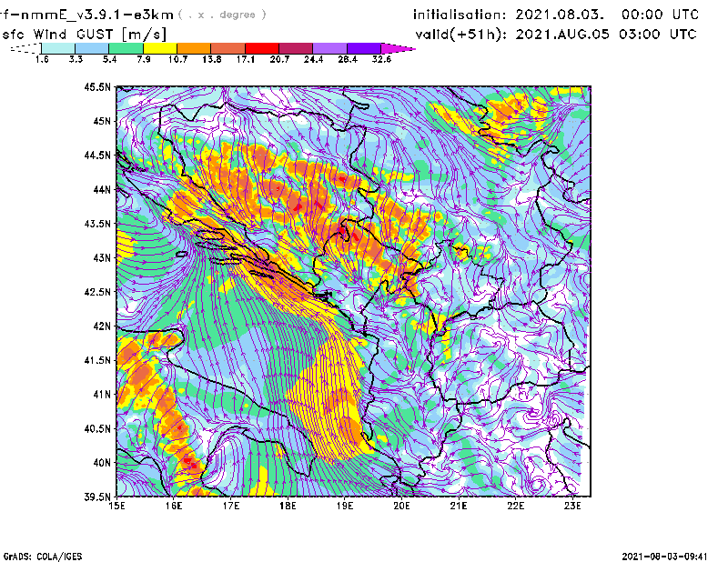Click the light blue 3.3–5.4 legend swatch
The width and height of the screenshot is (728, 562).
click(x=92, y=48)
